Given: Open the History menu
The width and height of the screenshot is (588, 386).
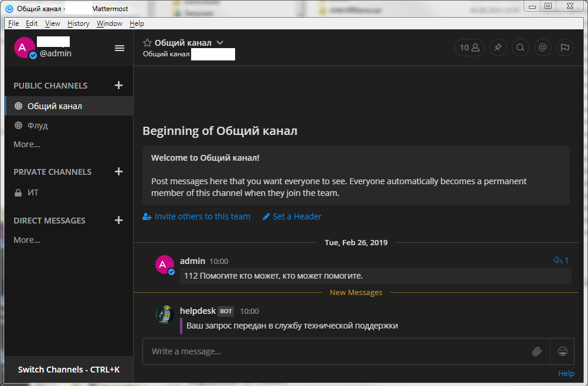Looking at the screenshot, I should (x=78, y=23).
